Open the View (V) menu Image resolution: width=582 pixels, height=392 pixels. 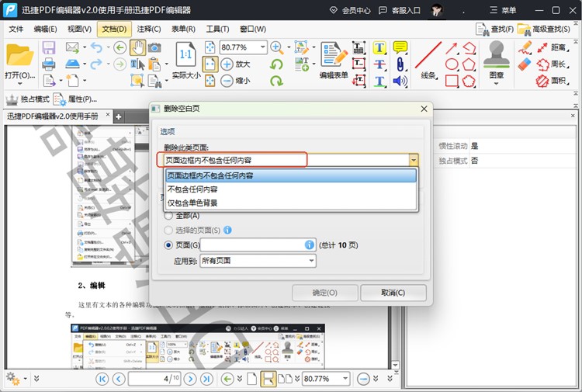(x=79, y=29)
